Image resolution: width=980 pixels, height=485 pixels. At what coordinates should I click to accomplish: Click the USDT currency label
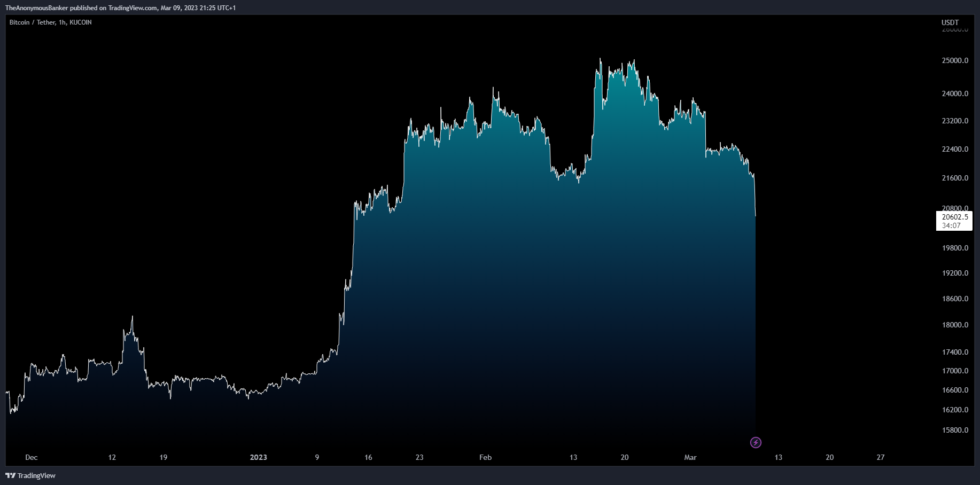coord(950,22)
